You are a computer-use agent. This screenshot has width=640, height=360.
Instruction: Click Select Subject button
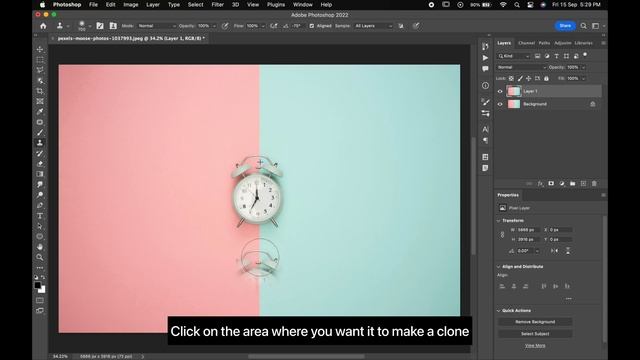click(535, 333)
